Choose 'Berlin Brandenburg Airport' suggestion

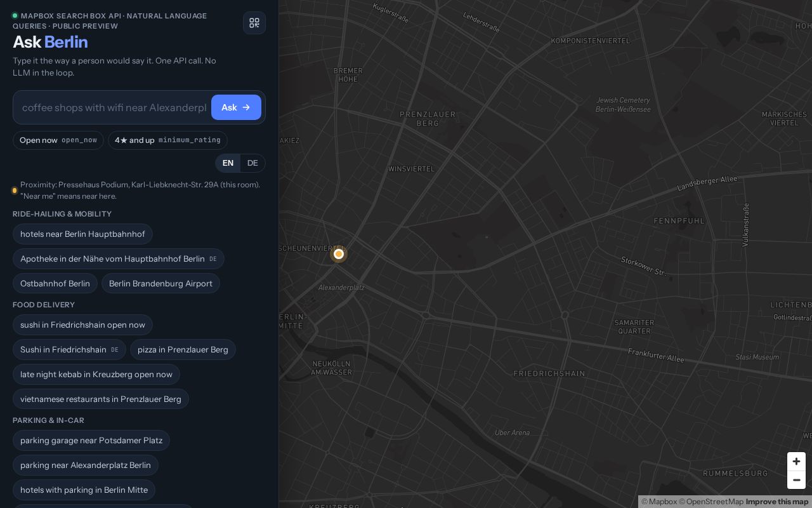pyautogui.click(x=160, y=283)
